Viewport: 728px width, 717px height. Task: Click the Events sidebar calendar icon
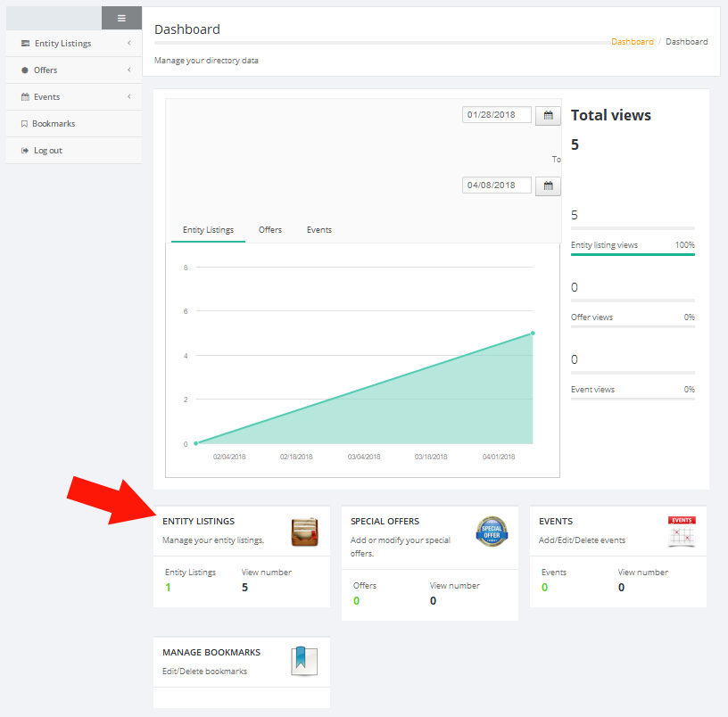point(25,96)
